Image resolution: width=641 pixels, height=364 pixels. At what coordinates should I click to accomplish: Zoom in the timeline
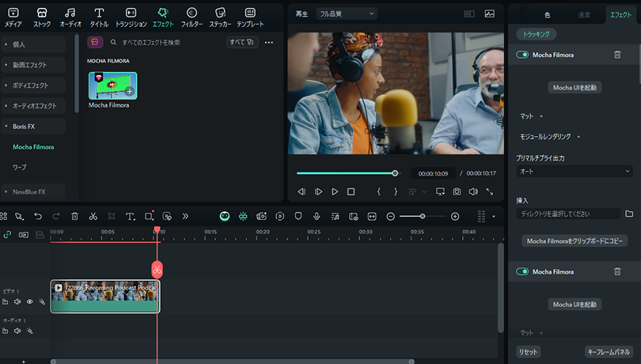(455, 216)
